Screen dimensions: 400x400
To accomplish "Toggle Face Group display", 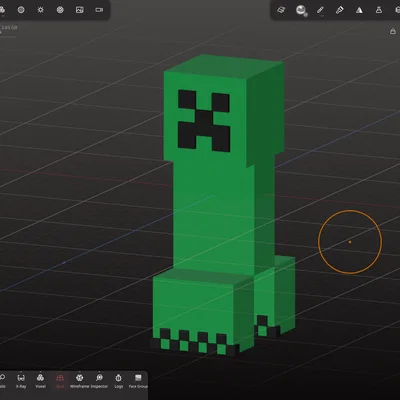I will tap(138, 381).
